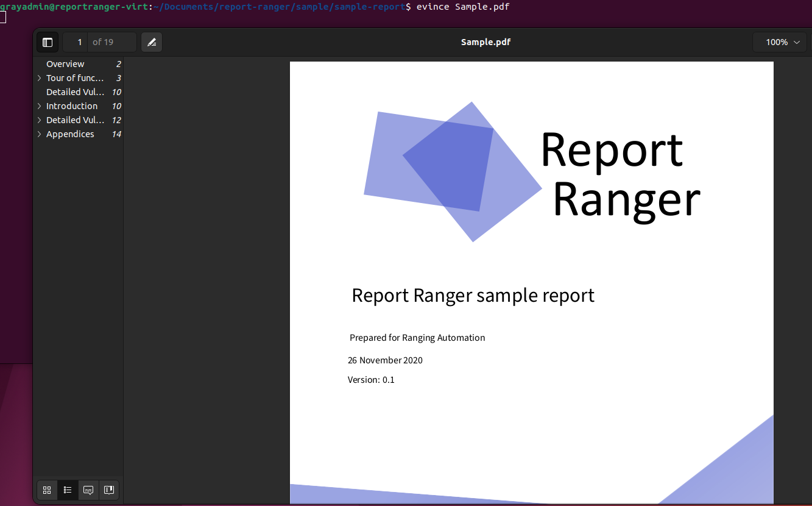Go to Detailed Vul... page 10 entry
Image resolution: width=812 pixels, height=506 pixels.
tap(75, 92)
